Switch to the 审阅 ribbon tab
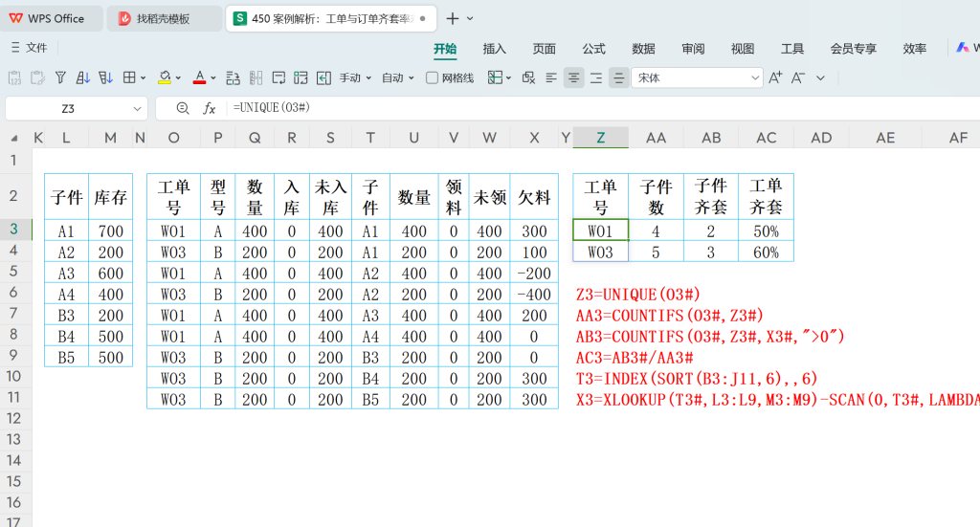 pyautogui.click(x=693, y=49)
